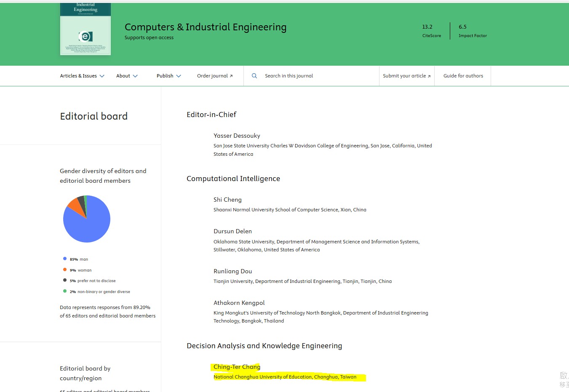Screen dimensions: 569x392
Task: Click highlighted name Ching-Ter Chang
Action: [237, 367]
